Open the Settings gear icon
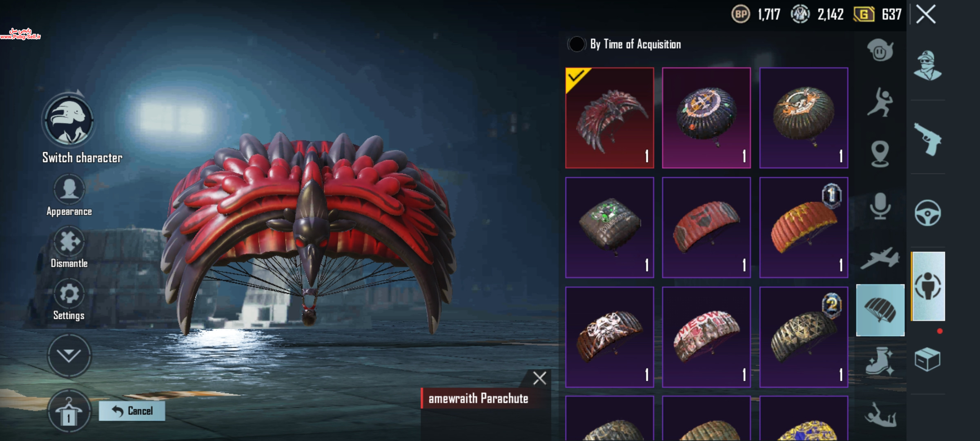Viewport: 980px width, 441px height. [69, 293]
